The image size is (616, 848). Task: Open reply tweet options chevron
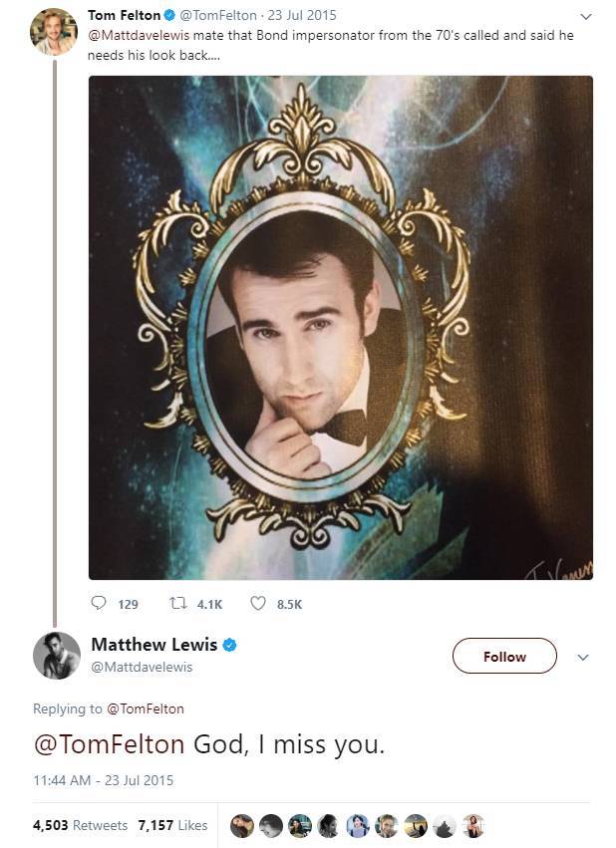584,657
